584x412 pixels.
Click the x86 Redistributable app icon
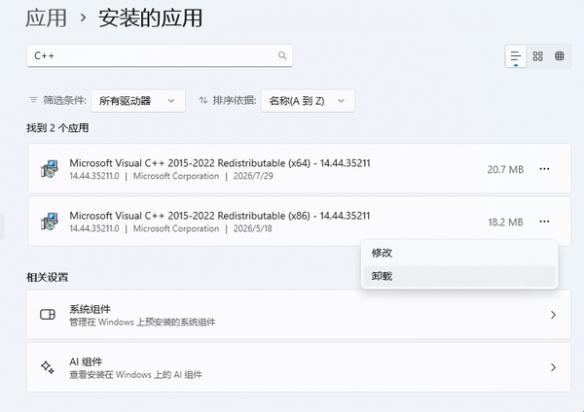(x=50, y=221)
